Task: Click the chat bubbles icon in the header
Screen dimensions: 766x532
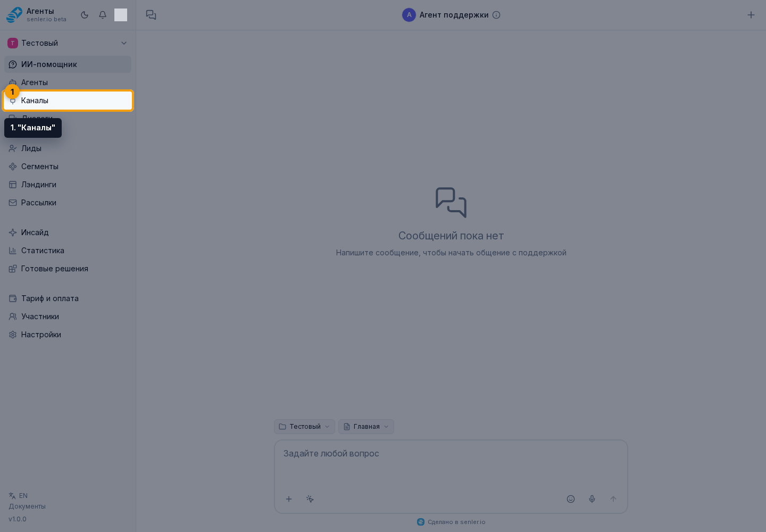Action: tap(151, 15)
